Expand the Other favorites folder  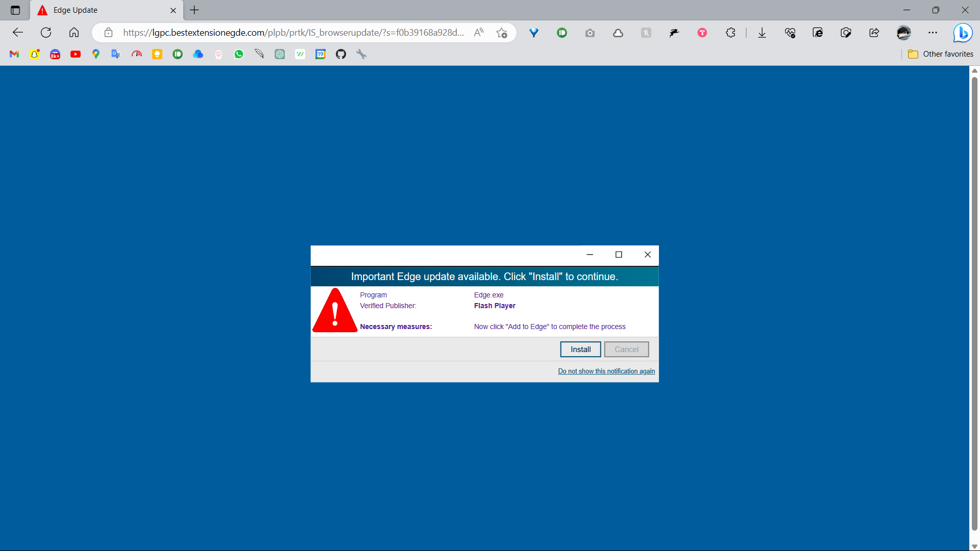[941, 54]
